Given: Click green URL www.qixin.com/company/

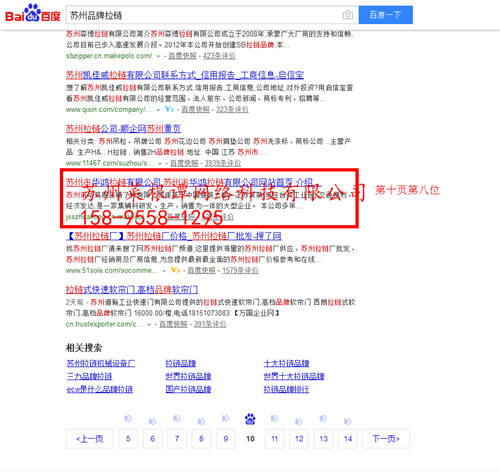Looking at the screenshot, I should tap(109, 109).
